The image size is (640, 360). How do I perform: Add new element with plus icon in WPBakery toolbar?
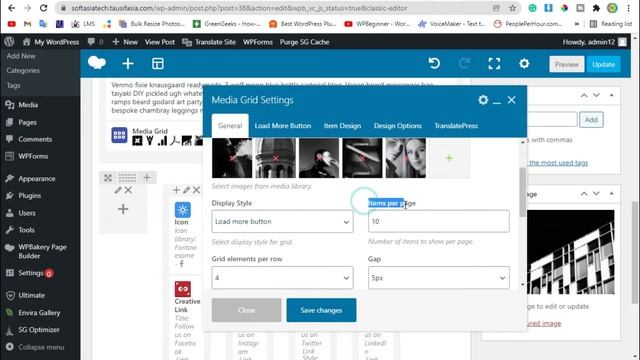click(x=128, y=64)
